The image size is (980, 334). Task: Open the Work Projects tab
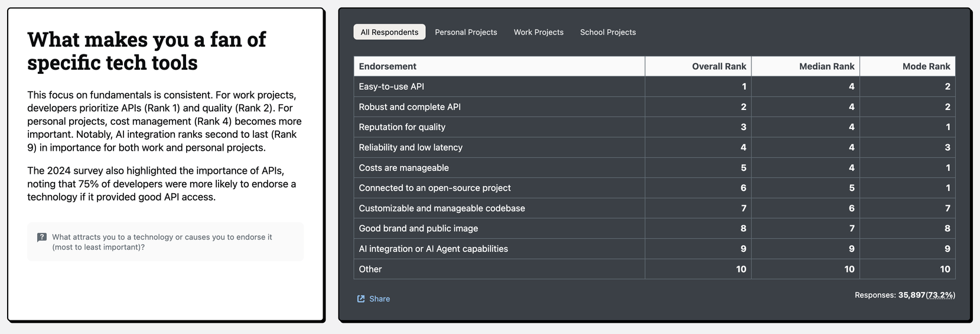pyautogui.click(x=538, y=32)
